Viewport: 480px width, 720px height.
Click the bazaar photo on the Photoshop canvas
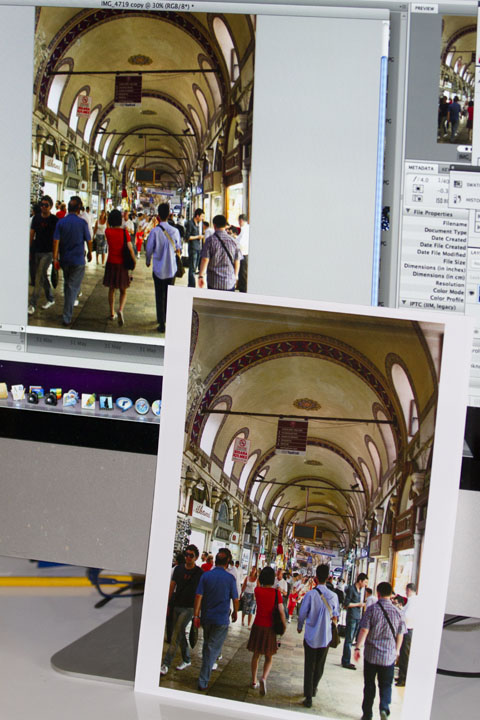coord(142,170)
